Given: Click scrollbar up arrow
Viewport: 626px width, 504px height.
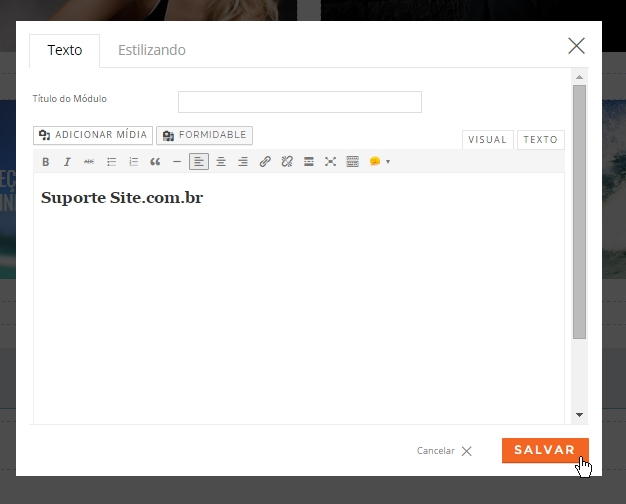Looking at the screenshot, I should pyautogui.click(x=580, y=77).
